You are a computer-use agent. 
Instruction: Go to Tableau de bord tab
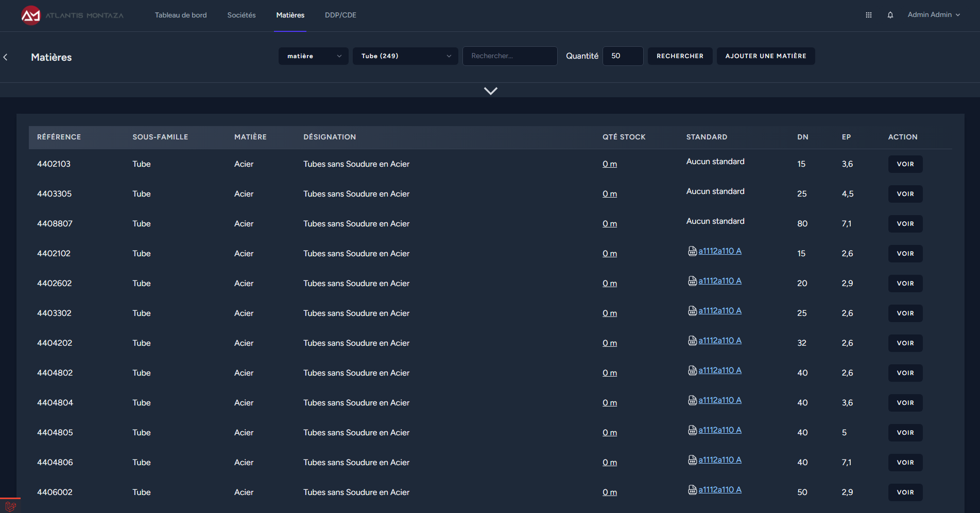(181, 15)
